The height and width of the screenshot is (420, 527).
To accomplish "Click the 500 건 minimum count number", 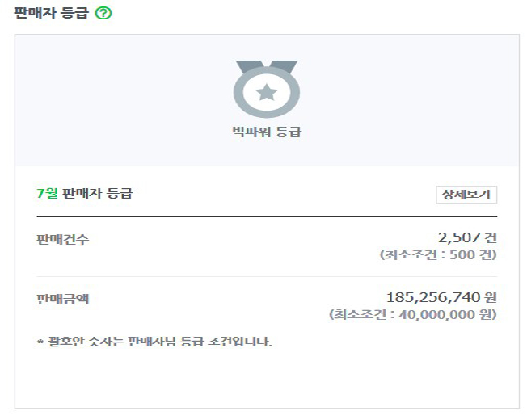I will [473, 254].
